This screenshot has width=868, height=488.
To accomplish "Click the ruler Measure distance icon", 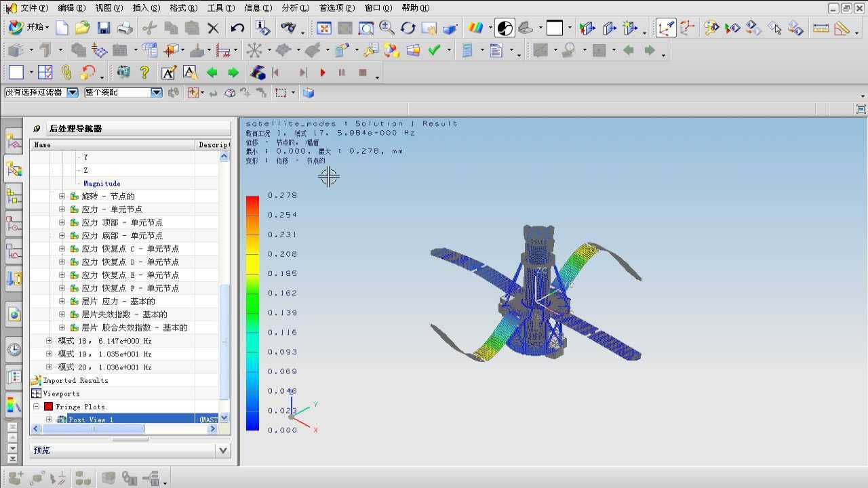I will [x=821, y=28].
